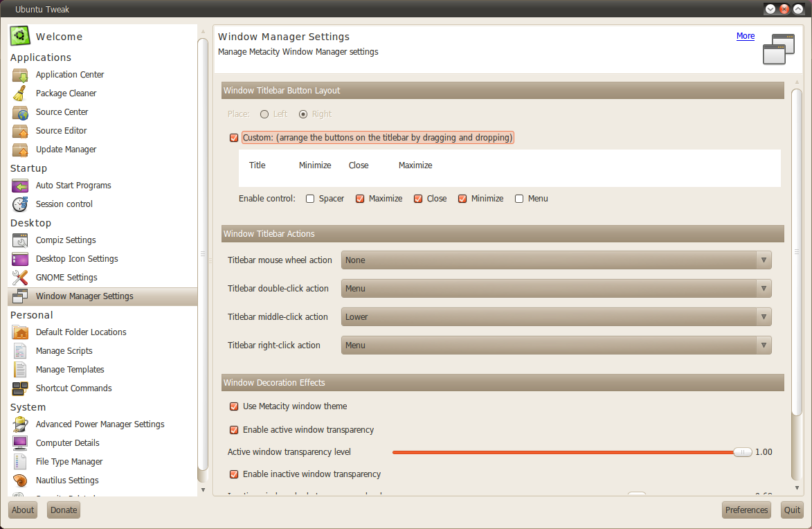The width and height of the screenshot is (812, 529).
Task: Click the Manage Templates icon
Action: 20,370
